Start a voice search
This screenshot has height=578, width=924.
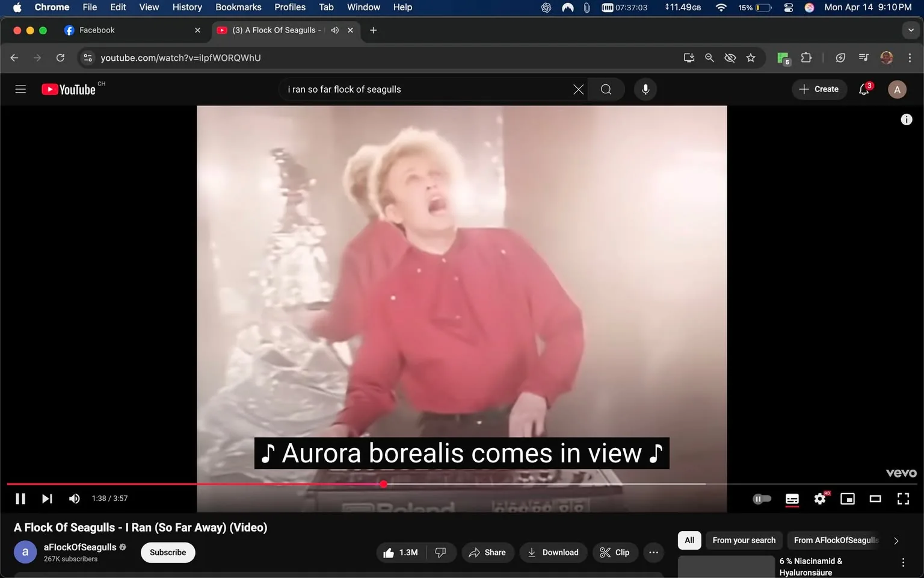tap(645, 89)
